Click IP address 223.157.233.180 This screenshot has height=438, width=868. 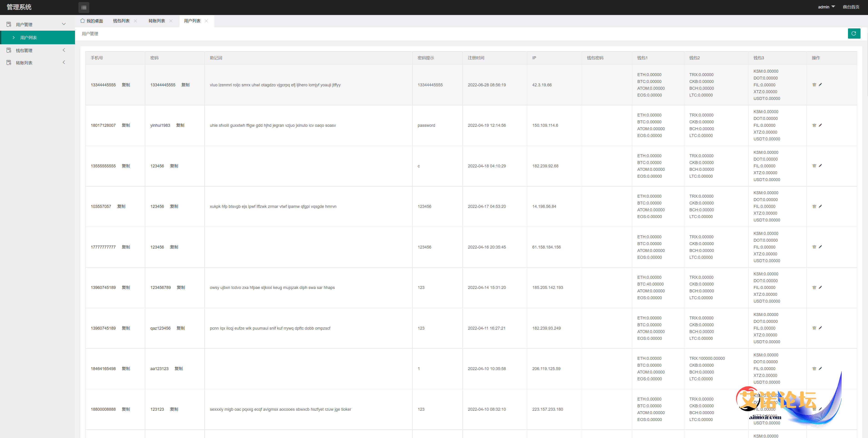click(547, 409)
